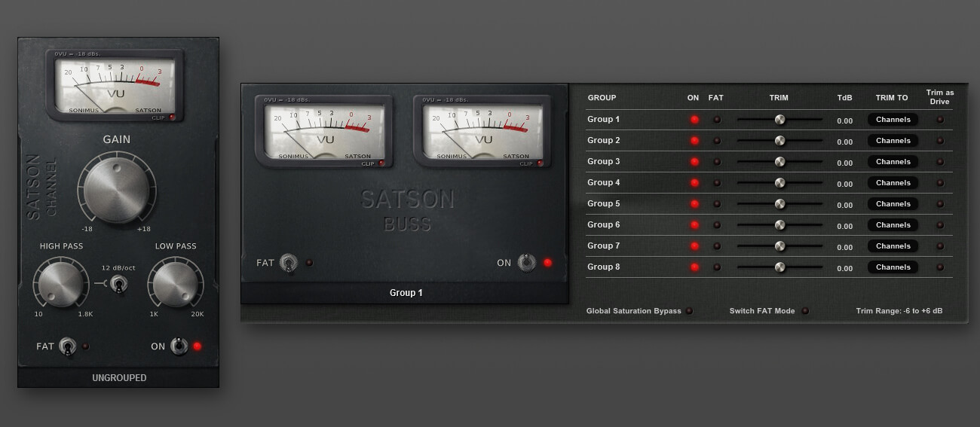Toggle the ON LED for Group 5

coord(694,204)
